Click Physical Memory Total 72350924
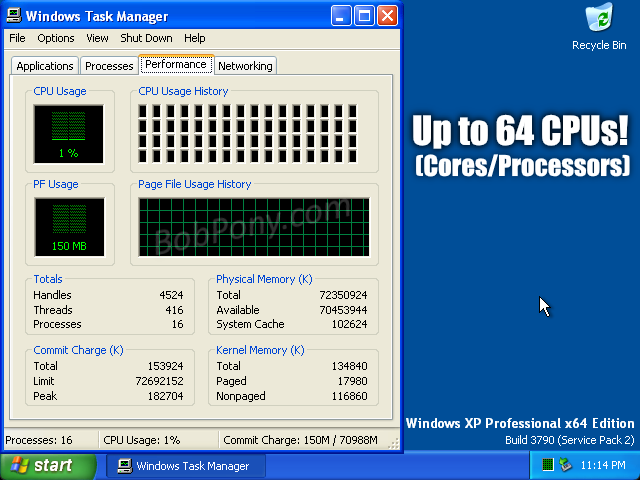This screenshot has height=480, width=640. click(x=343, y=295)
